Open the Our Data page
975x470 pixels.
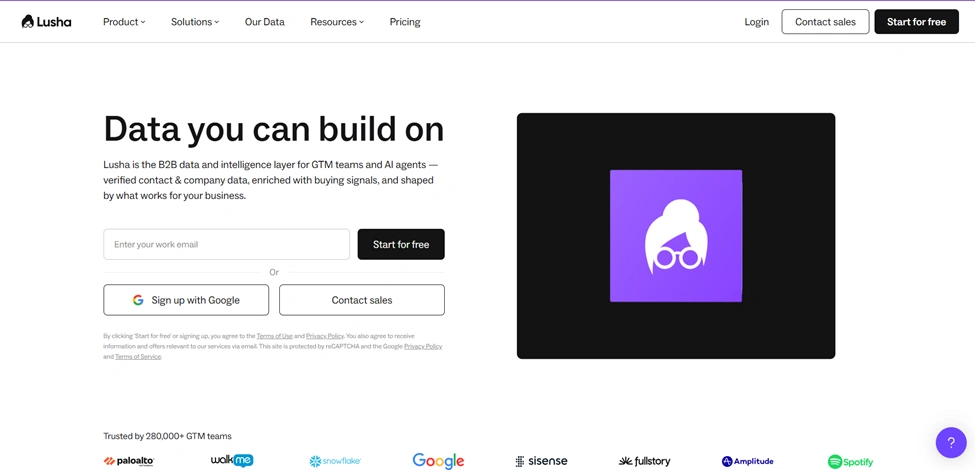pos(265,22)
